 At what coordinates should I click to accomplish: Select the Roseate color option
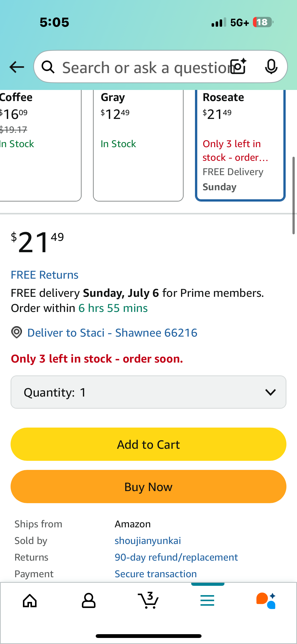click(240, 146)
